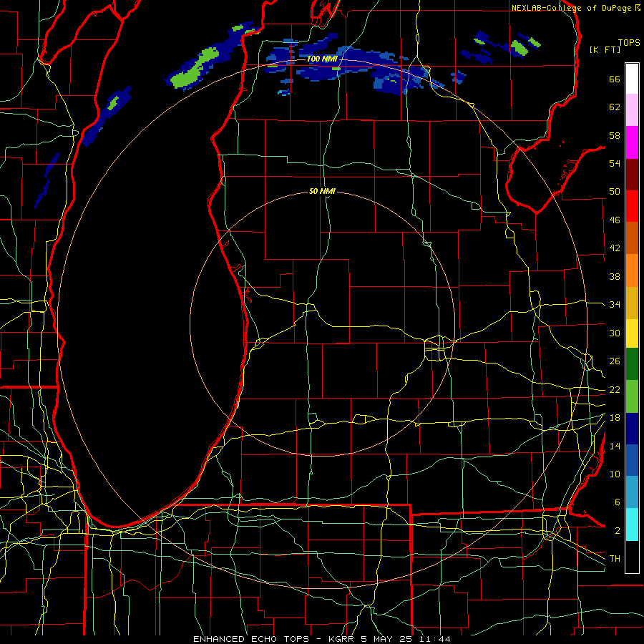This screenshot has height=644, width=644.
Task: Select the magenta legend swatch
Action: [632, 142]
